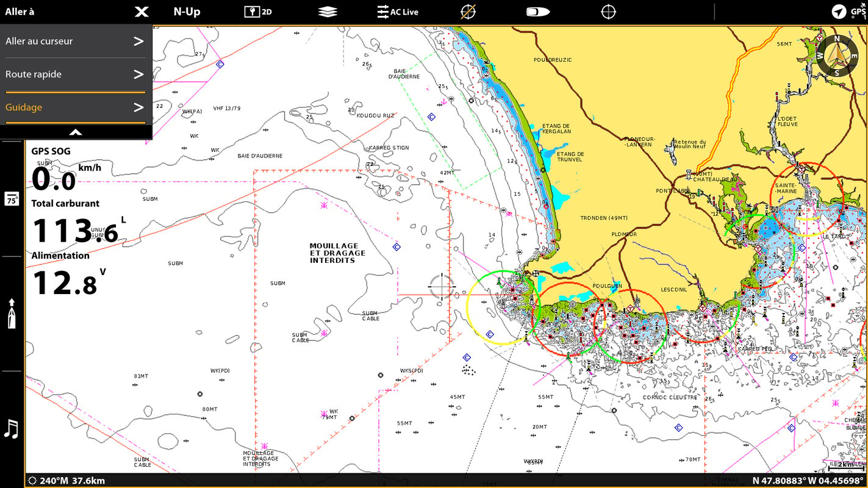Select Alimentation 12.8 V readout

coord(69,274)
